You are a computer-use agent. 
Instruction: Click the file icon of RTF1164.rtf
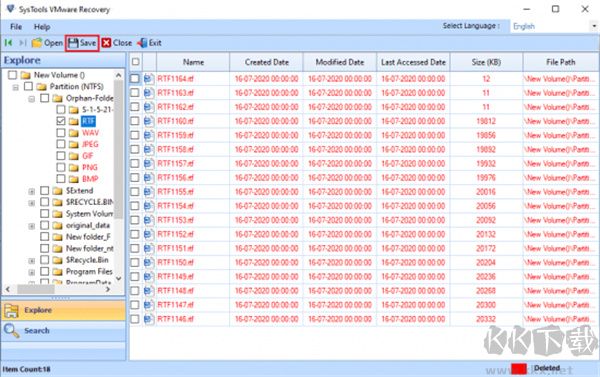[x=149, y=79]
